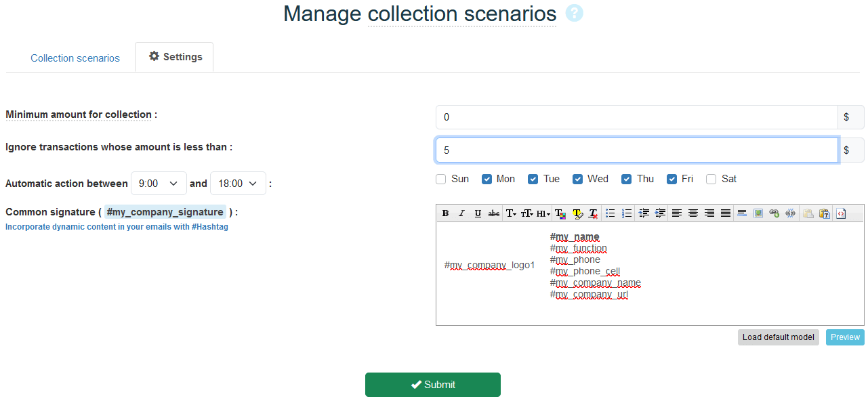Expand the font family dropdown in toolbar

coord(511,213)
